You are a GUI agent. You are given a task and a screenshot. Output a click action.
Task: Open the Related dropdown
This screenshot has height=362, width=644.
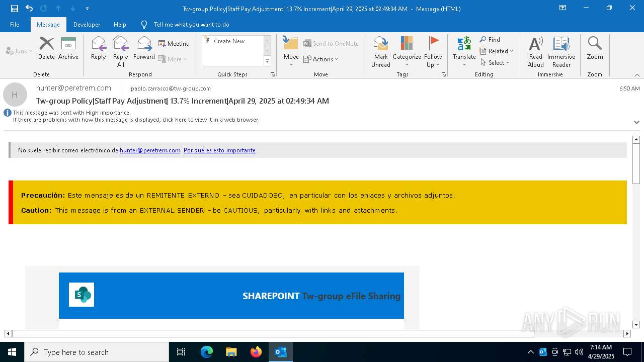[497, 51]
